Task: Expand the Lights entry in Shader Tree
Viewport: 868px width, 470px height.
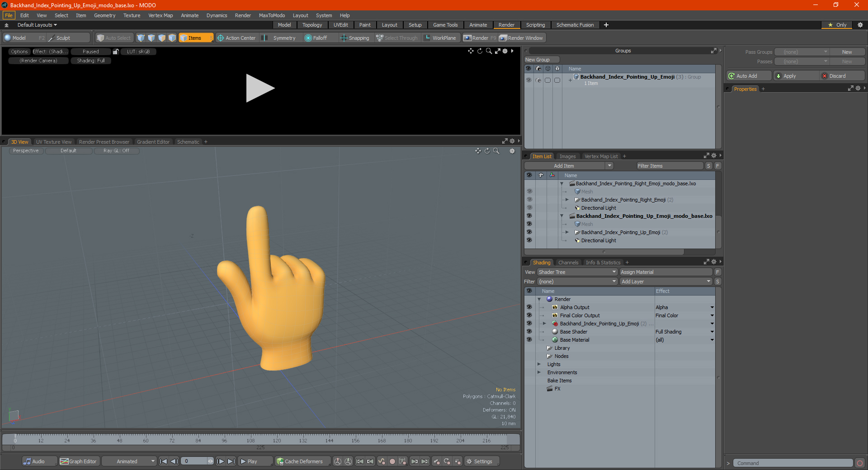Action: pos(539,364)
